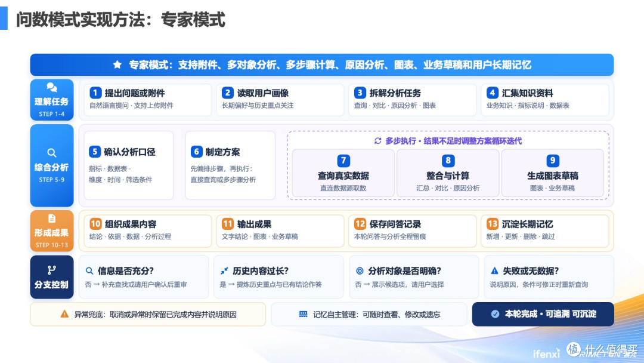Click the refresh loop icon beside 多步执行
Viewport: 644px width, 363px height.
[378, 141]
